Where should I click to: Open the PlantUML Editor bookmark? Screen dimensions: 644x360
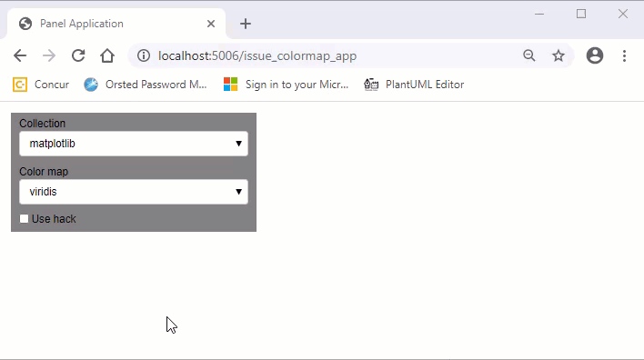tap(414, 85)
